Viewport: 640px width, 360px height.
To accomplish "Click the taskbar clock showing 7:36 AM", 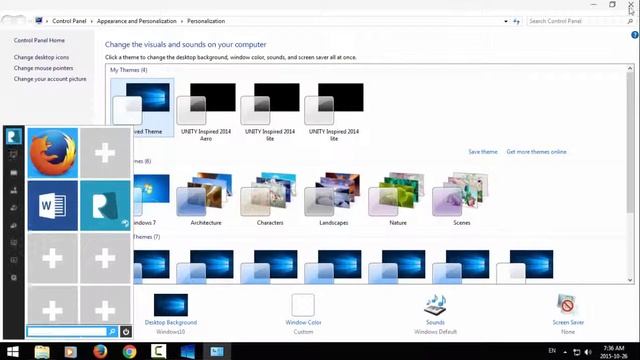I will click(x=614, y=352).
